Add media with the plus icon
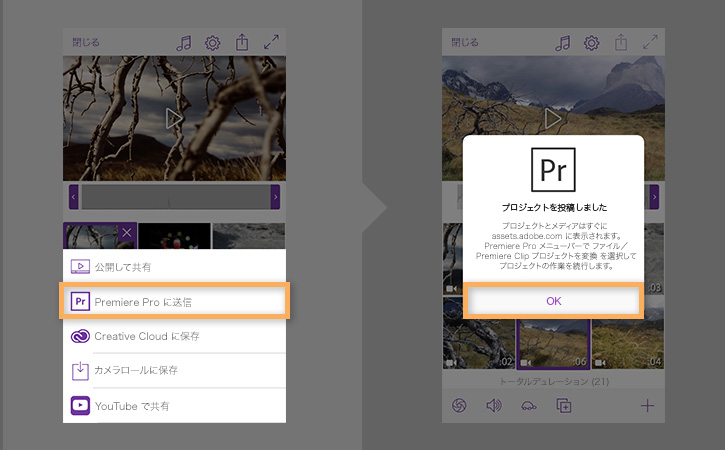This screenshot has height=450, width=725. click(647, 406)
